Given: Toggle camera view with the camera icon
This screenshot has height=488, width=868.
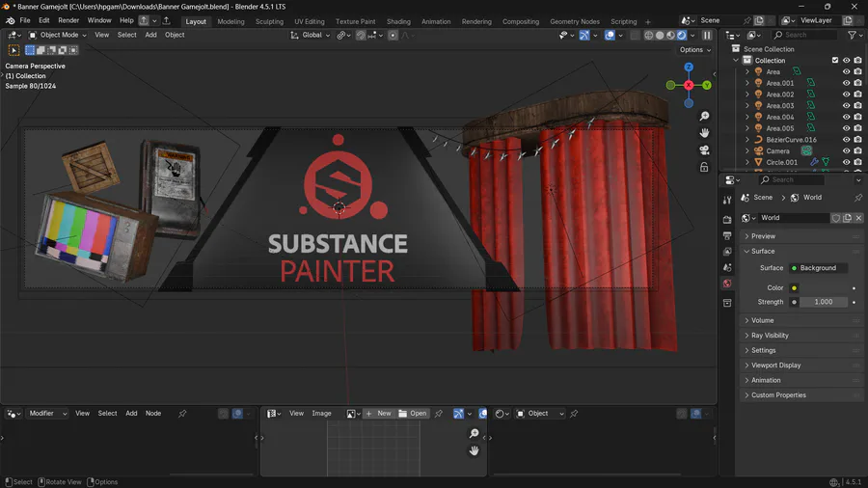Looking at the screenshot, I should coord(704,149).
